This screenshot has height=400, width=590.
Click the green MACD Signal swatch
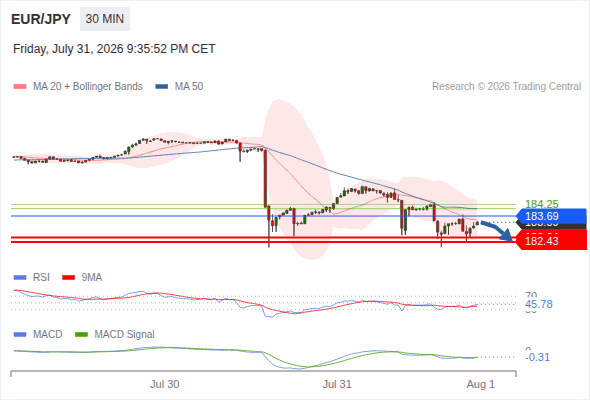(x=81, y=335)
